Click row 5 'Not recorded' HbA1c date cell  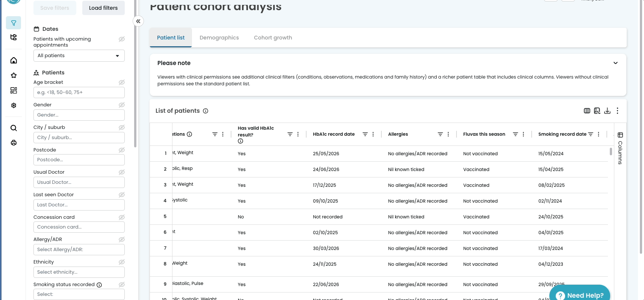328,217
